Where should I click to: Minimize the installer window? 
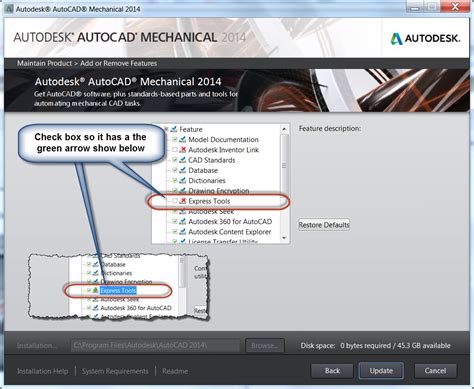click(x=414, y=7)
